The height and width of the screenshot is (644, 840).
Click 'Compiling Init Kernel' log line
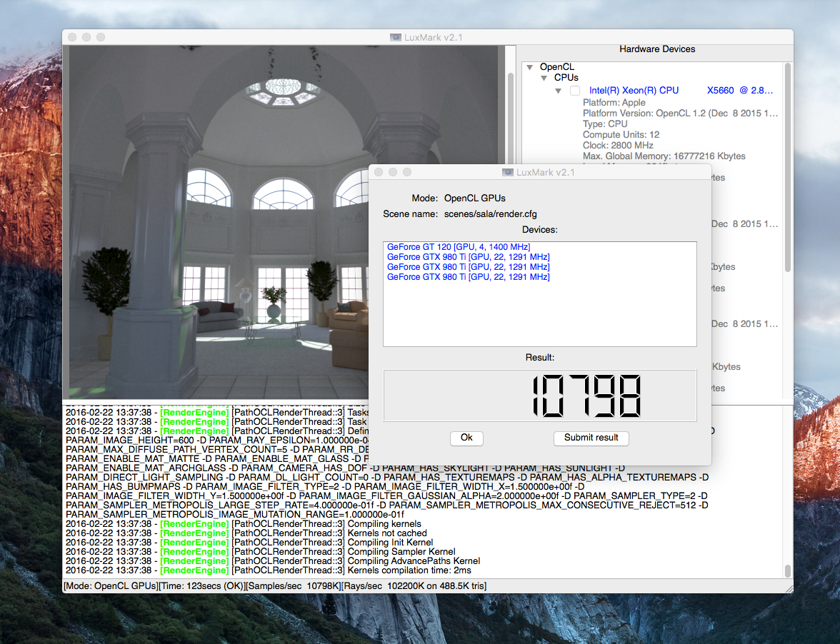point(249,543)
